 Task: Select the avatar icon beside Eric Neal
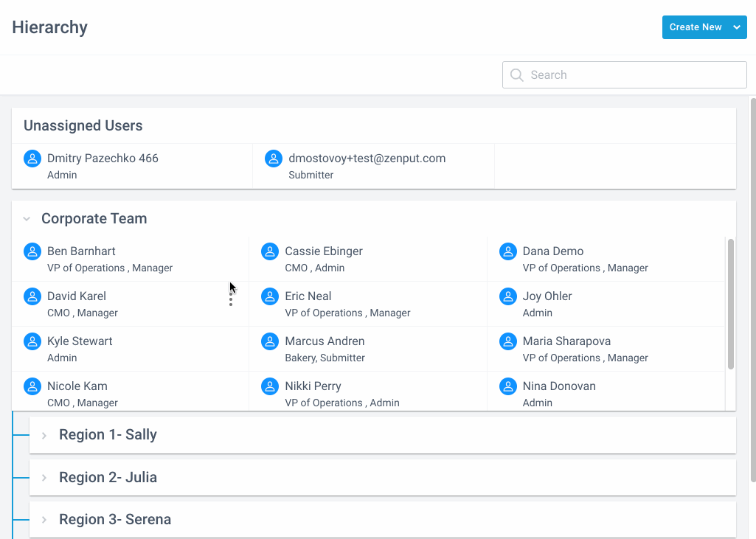point(269,296)
